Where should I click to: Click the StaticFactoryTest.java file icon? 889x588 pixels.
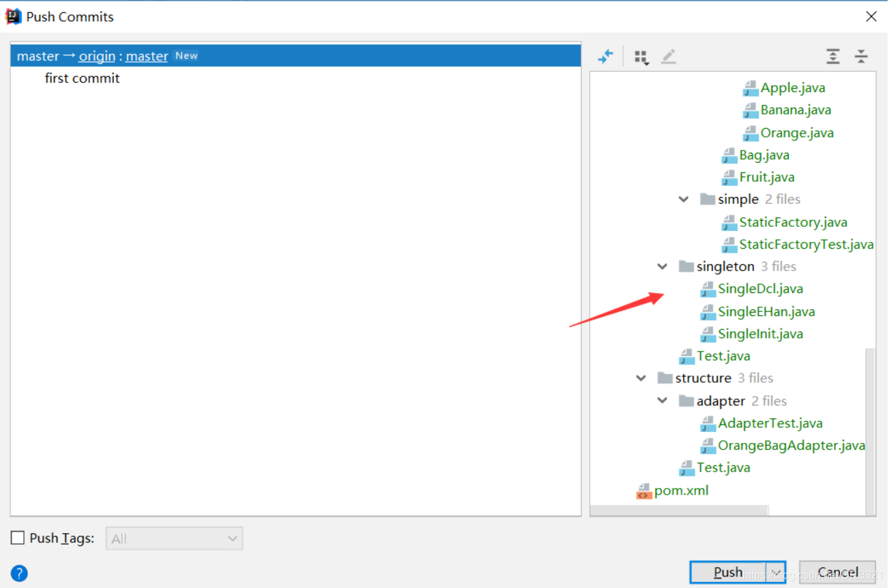coord(729,245)
